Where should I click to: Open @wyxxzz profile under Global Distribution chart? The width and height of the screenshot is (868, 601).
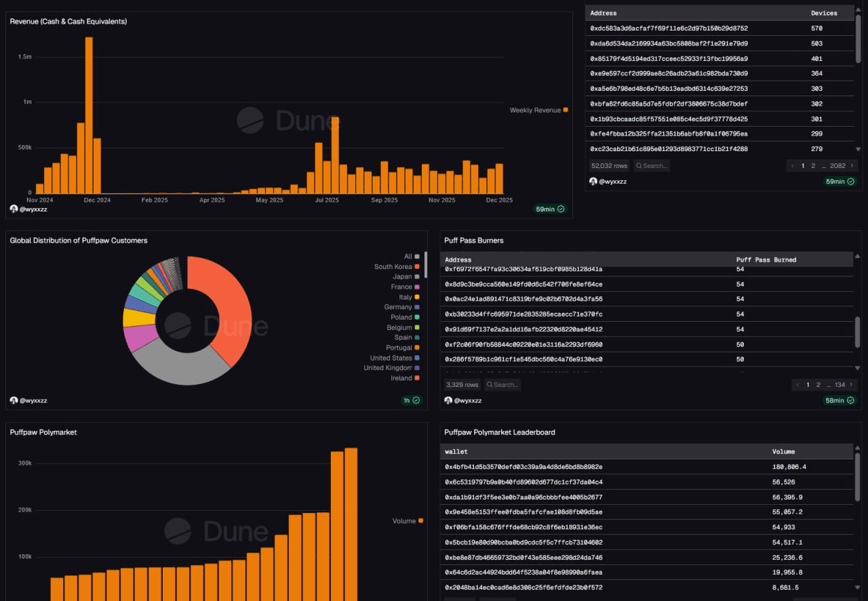click(33, 400)
